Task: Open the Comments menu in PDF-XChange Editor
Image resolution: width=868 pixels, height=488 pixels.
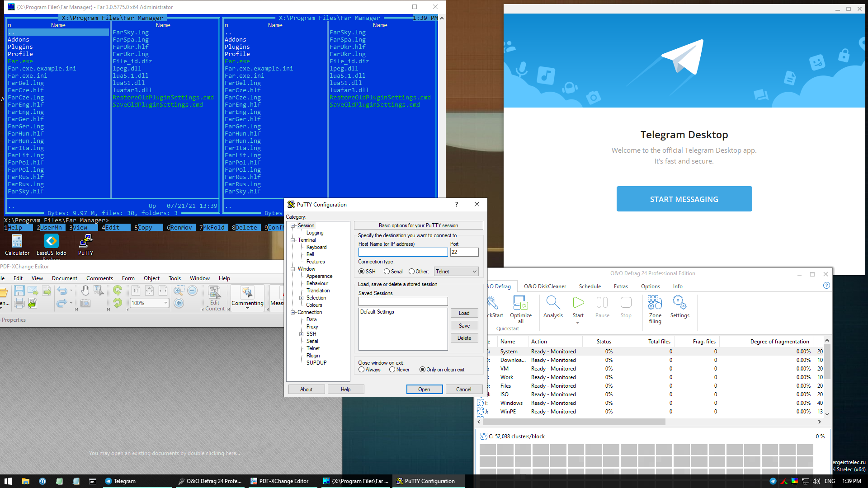Action: click(x=99, y=278)
